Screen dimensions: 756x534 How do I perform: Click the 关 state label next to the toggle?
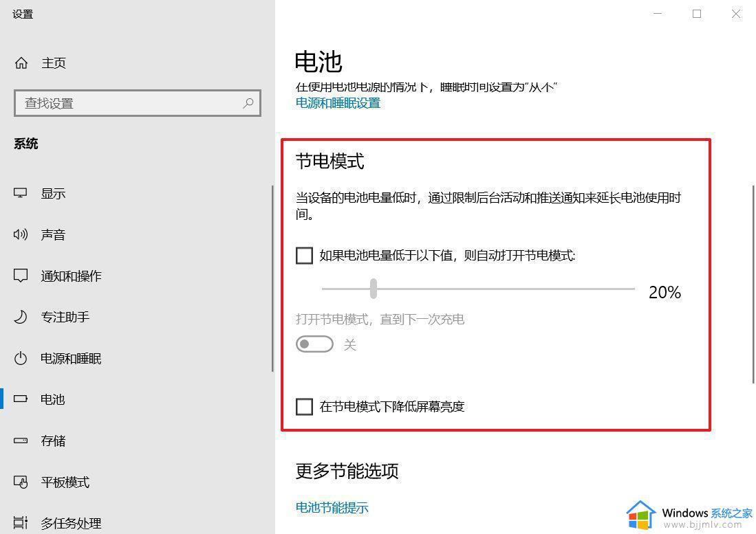350,345
